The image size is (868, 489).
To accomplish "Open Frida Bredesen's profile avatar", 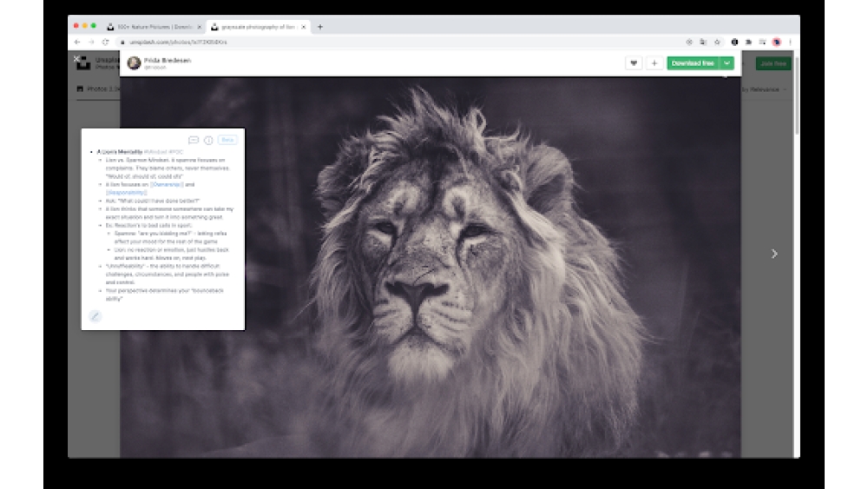I will 134,63.
